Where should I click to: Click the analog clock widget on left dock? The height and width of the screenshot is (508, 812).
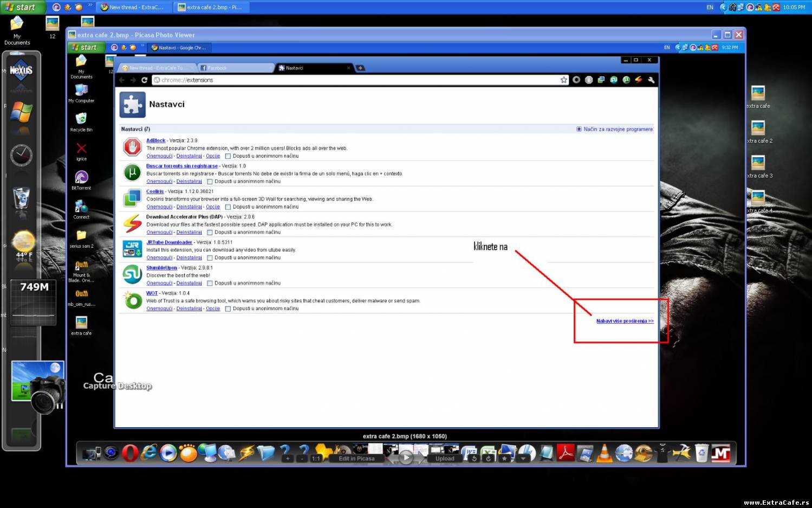pos(21,156)
